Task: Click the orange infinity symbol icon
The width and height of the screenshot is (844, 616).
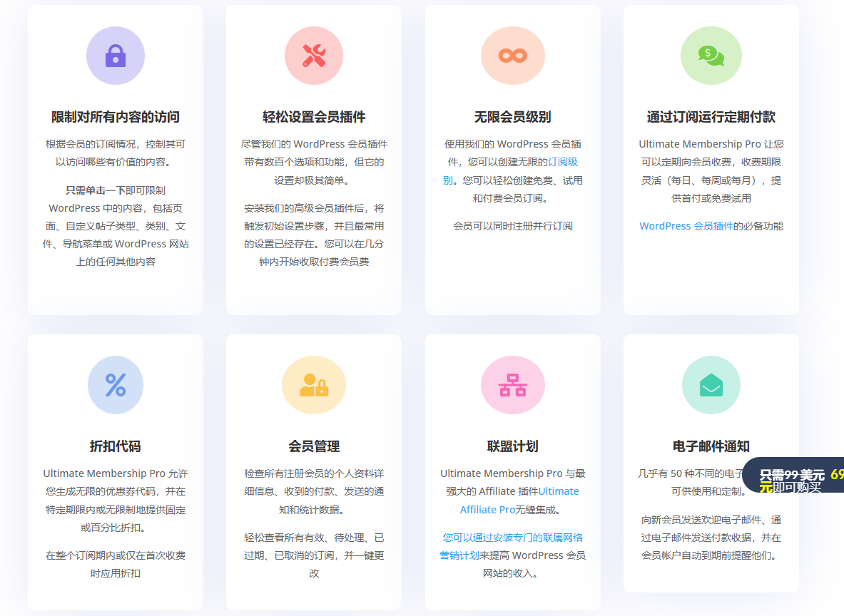Action: coord(512,56)
